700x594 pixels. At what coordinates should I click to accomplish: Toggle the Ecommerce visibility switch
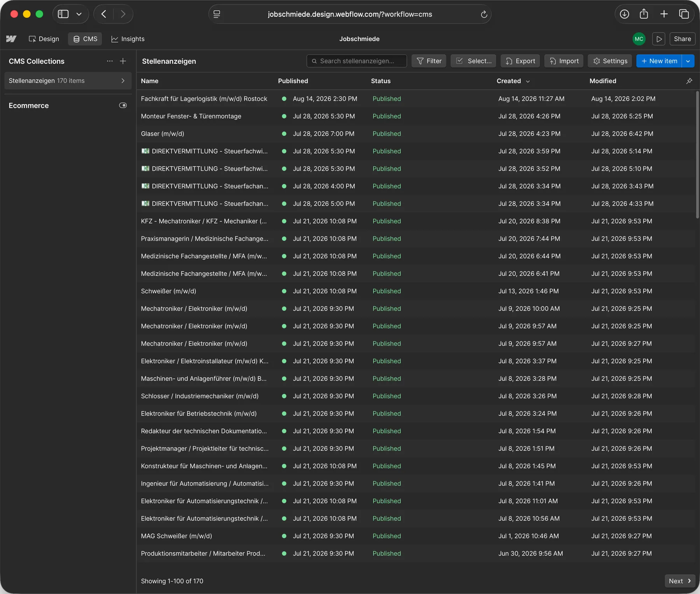point(123,105)
